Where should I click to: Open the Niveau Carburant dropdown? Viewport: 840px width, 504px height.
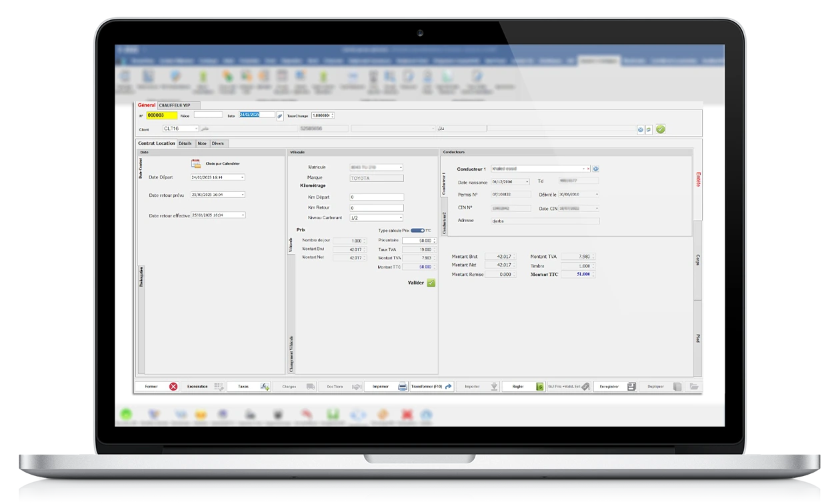click(401, 218)
